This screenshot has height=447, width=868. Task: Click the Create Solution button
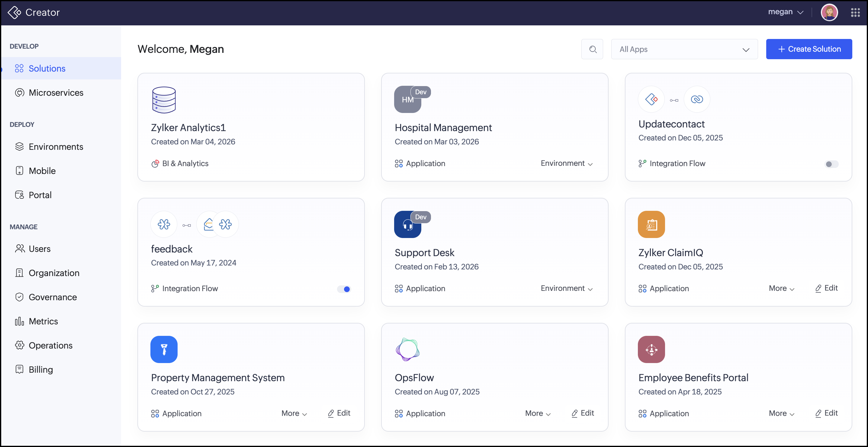coord(809,49)
